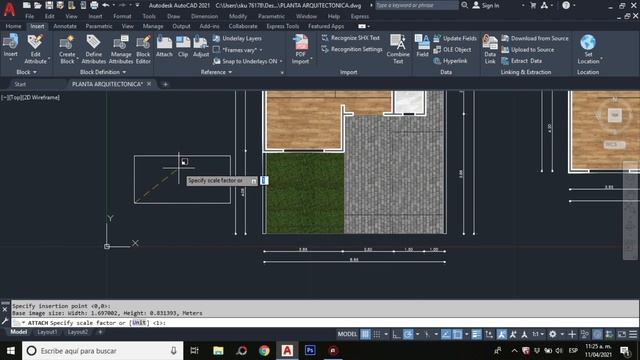Toggle lineweight display
Screen dimensions: 640x360
(476, 334)
